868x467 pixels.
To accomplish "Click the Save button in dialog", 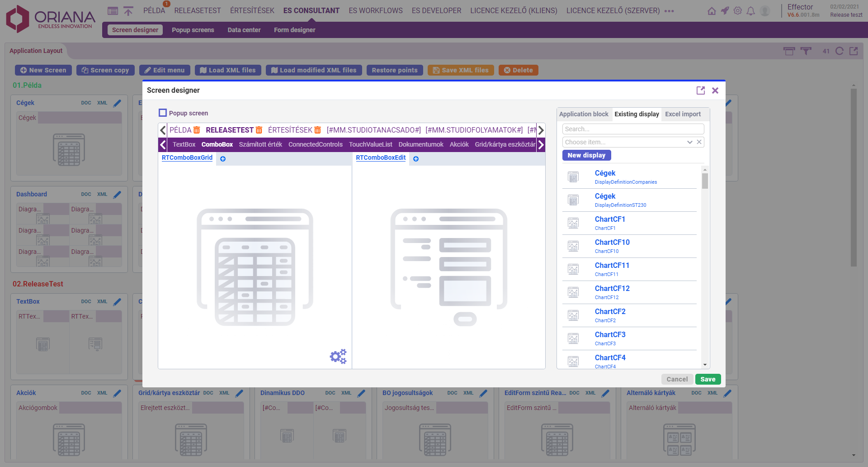I will (x=708, y=379).
